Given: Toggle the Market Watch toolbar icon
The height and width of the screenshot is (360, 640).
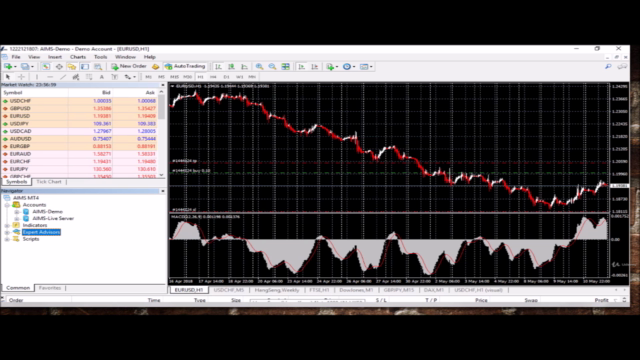Looking at the screenshot, I should [x=46, y=67].
